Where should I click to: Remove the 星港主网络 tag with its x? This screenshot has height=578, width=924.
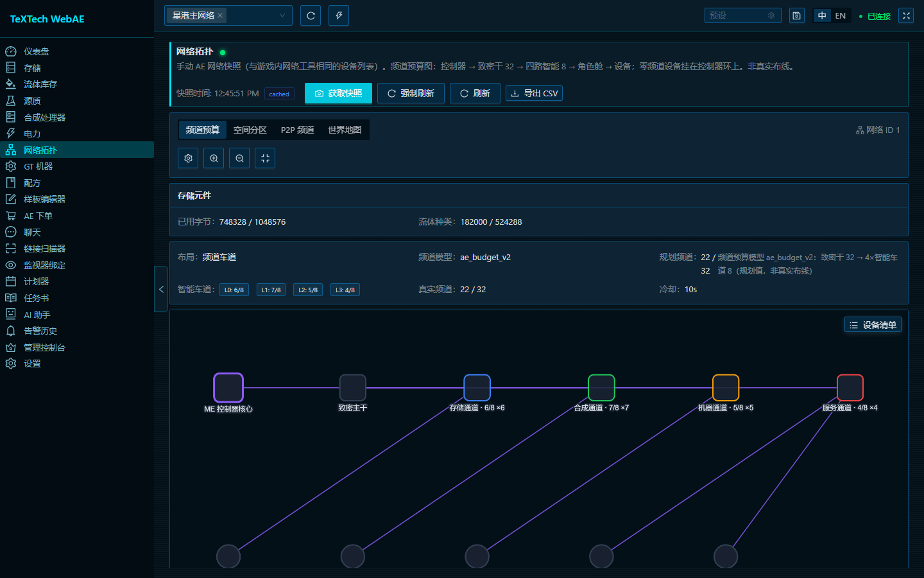(x=220, y=15)
